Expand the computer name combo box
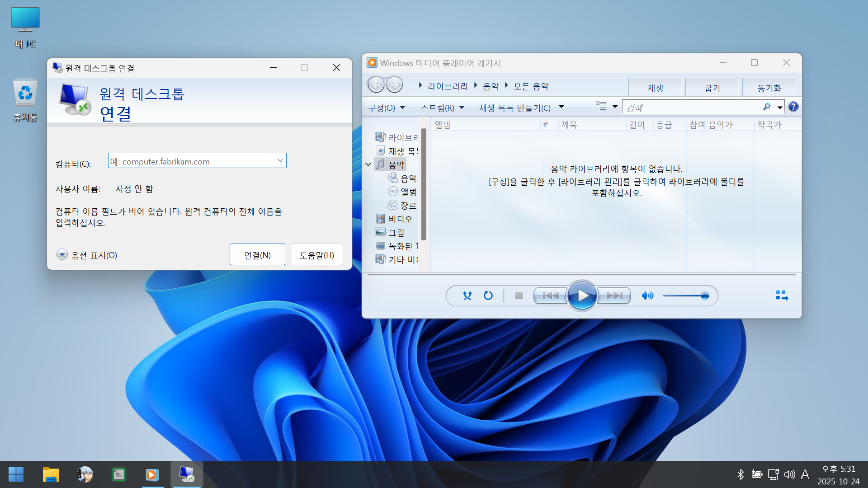The width and height of the screenshot is (868, 488). tap(280, 160)
